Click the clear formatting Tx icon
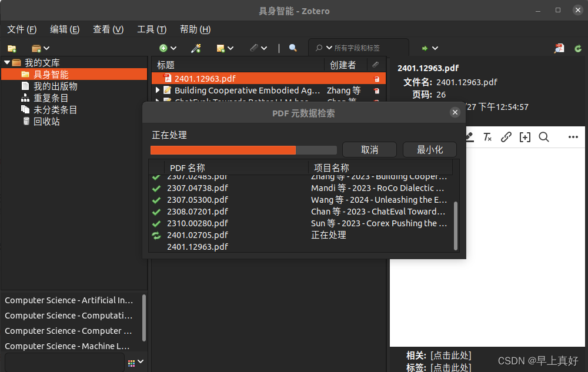The height and width of the screenshot is (372, 588). pyautogui.click(x=487, y=137)
